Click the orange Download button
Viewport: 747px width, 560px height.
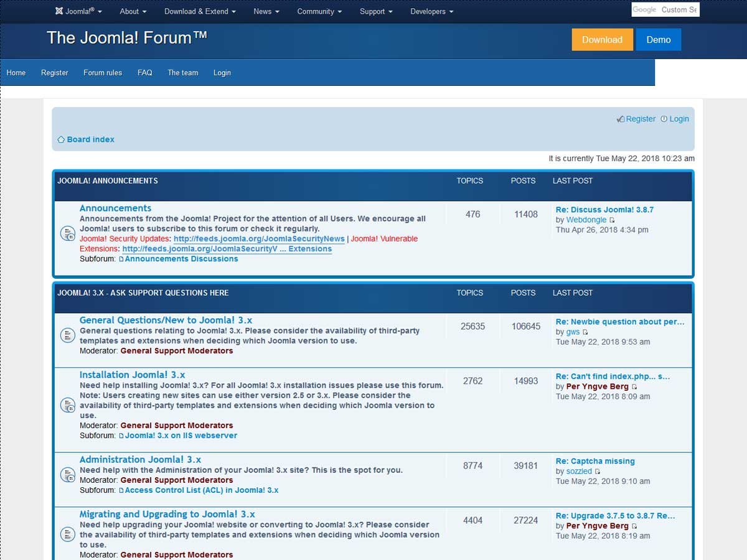(x=602, y=40)
